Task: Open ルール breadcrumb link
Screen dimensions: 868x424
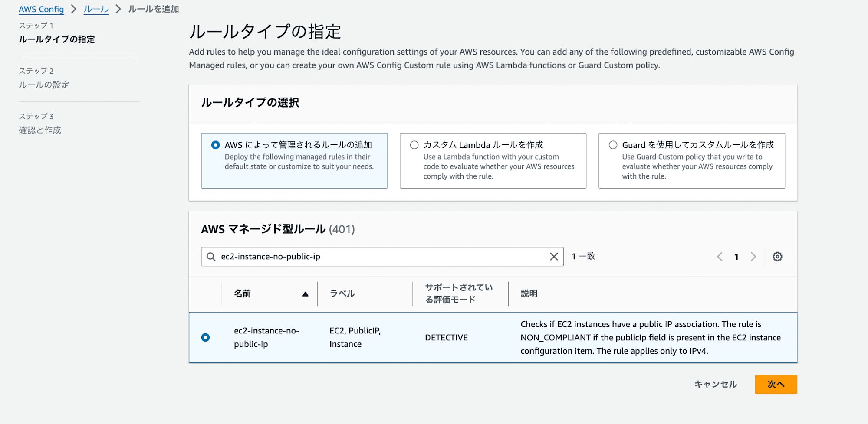Action: click(x=96, y=9)
